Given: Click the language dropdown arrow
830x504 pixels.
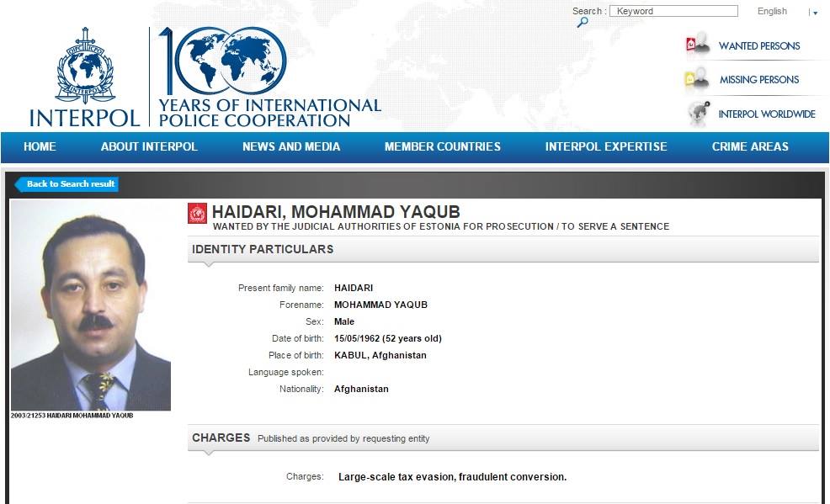Looking at the screenshot, I should point(815,13).
